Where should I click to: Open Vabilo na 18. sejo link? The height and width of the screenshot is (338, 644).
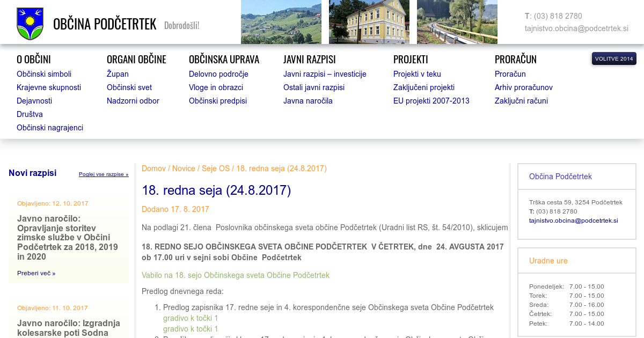235,275
